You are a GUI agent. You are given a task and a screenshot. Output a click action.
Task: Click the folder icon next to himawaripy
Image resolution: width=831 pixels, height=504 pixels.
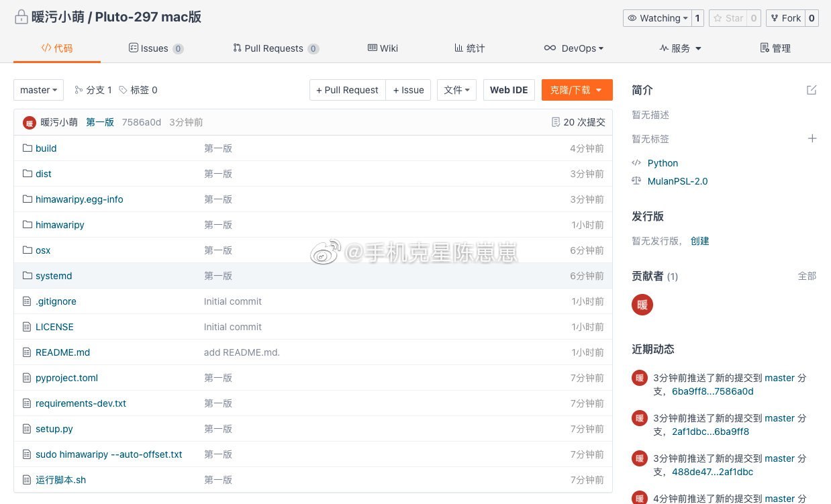click(28, 225)
